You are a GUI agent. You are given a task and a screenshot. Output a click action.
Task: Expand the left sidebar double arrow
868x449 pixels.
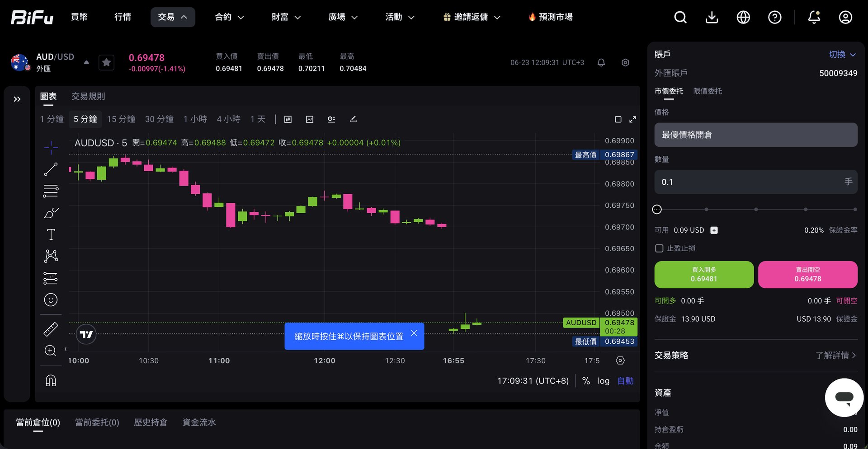[x=17, y=99]
